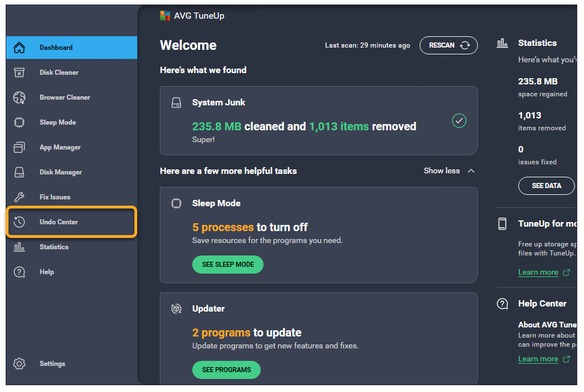Click the Help question mark icon
Screen dimensions: 584x392
[19, 272]
